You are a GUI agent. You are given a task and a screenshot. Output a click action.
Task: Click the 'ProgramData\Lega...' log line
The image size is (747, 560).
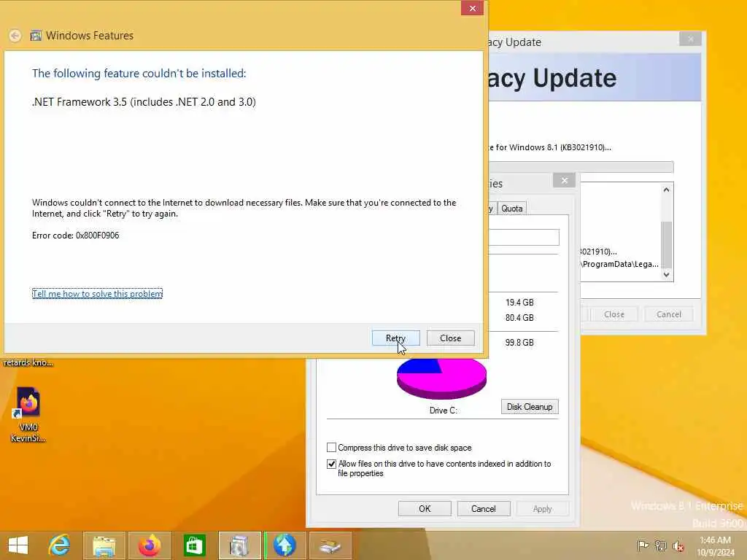[620, 264]
